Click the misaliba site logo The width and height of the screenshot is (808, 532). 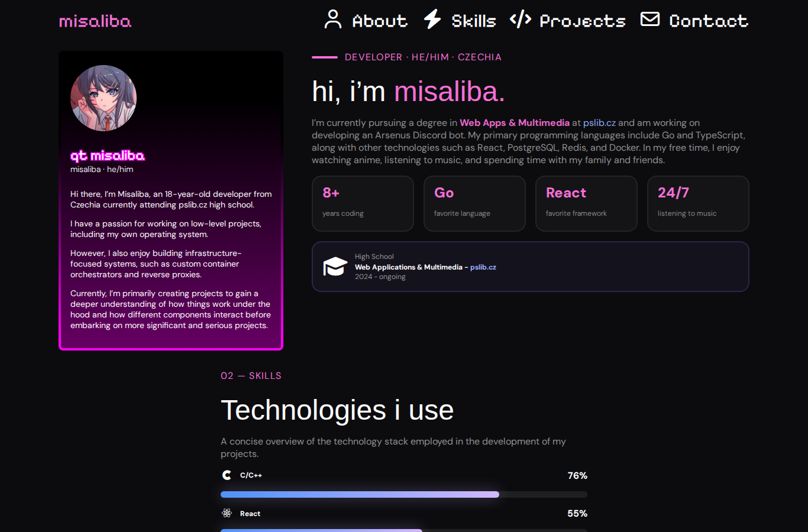(95, 21)
